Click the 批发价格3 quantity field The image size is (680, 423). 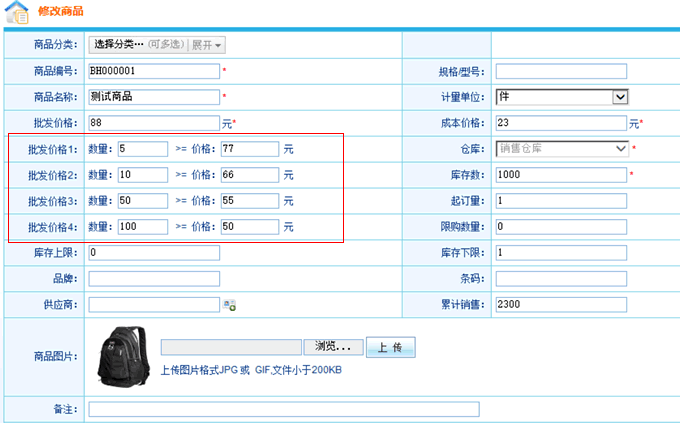click(x=143, y=201)
